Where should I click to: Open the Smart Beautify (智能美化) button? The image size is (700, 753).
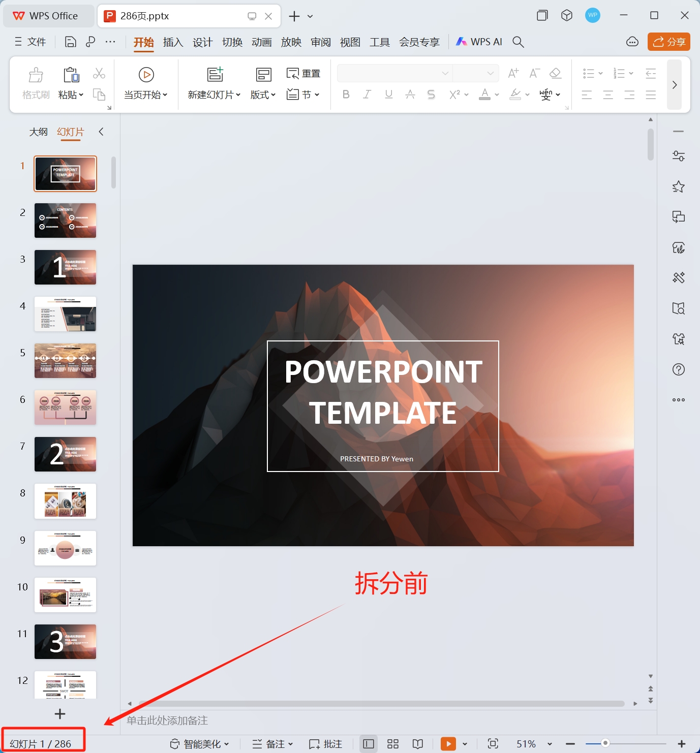point(199,744)
